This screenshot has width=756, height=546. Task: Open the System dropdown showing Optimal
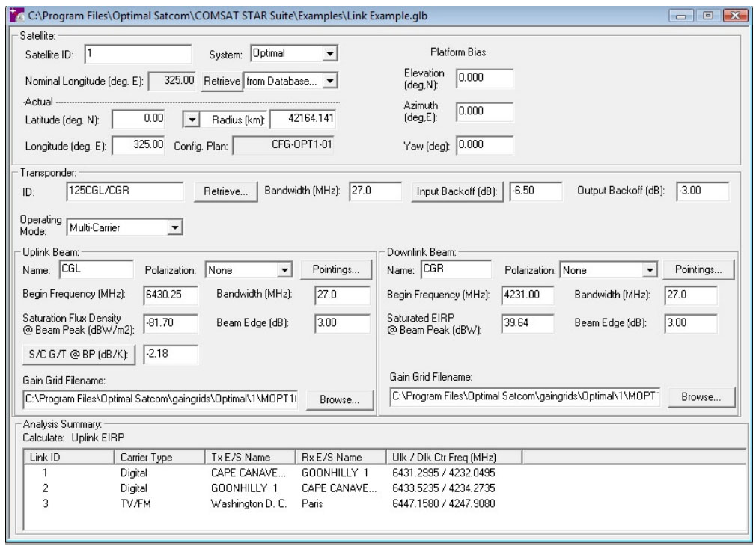click(x=330, y=54)
